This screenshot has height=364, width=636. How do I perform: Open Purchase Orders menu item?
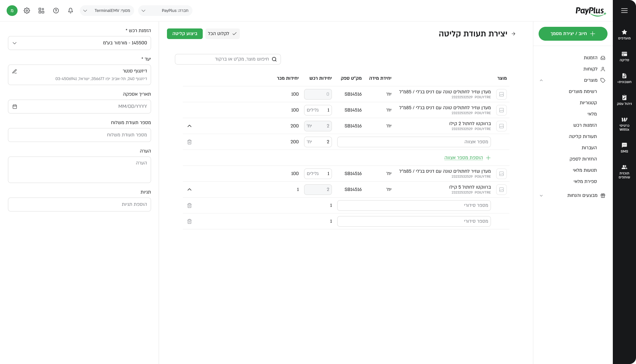tap(585, 125)
